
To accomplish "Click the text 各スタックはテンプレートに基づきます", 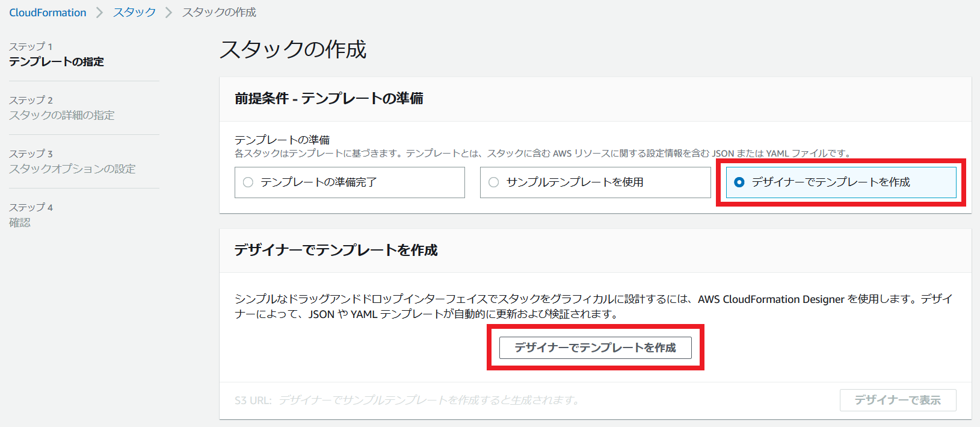I will tap(318, 154).
